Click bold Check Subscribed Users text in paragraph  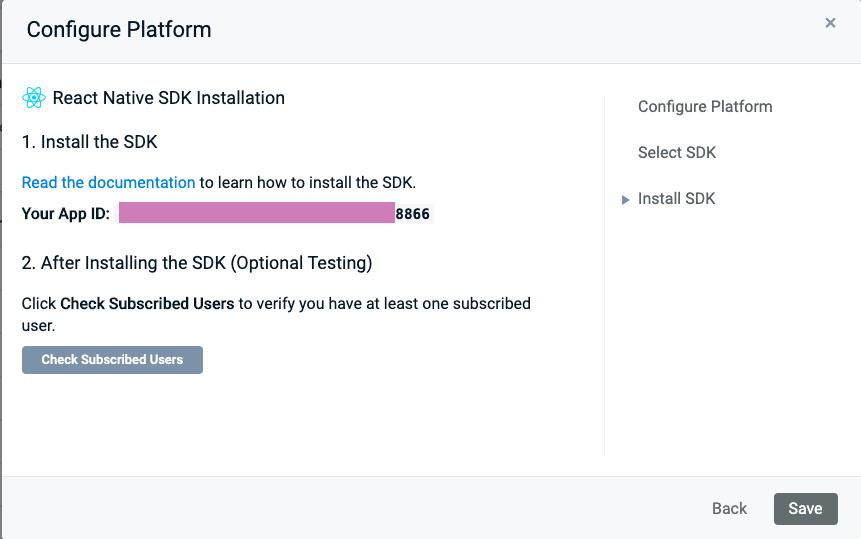147,303
